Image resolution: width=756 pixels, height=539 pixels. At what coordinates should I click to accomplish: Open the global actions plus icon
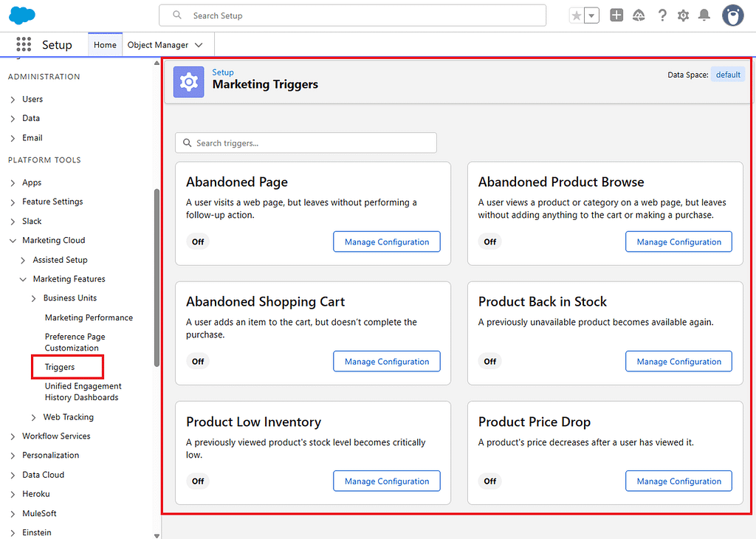pyautogui.click(x=616, y=16)
